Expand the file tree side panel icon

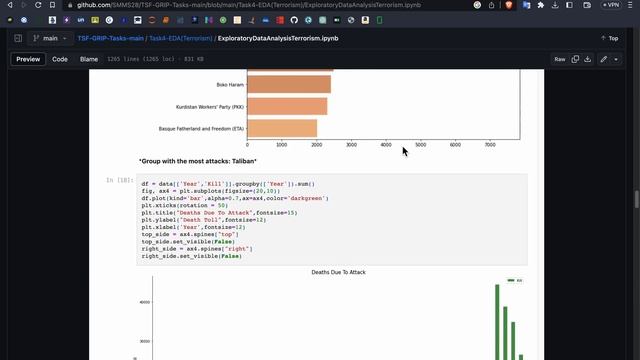18,38
